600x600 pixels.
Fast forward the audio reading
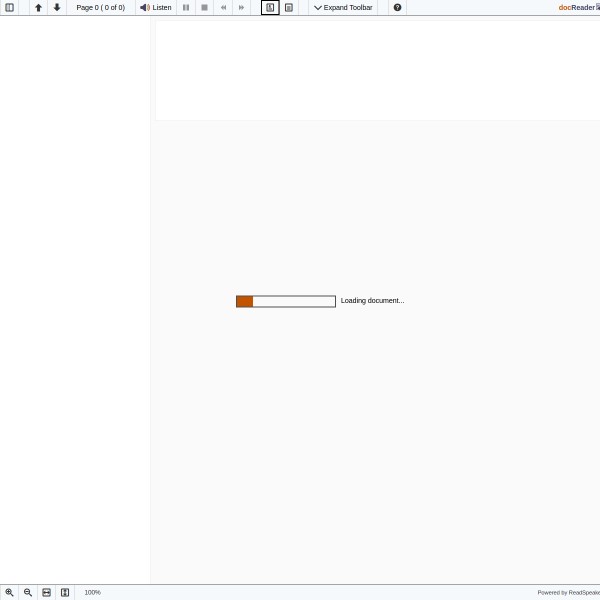241,7
